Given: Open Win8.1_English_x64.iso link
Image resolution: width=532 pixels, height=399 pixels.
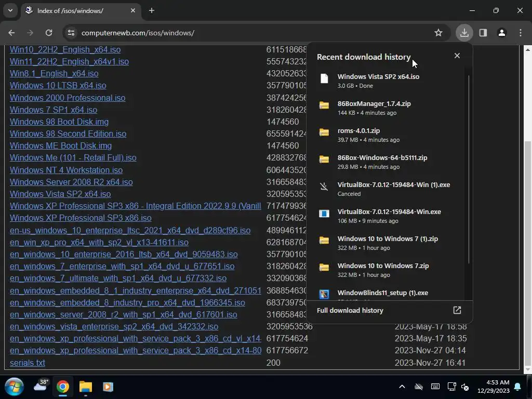Looking at the screenshot, I should [54, 73].
